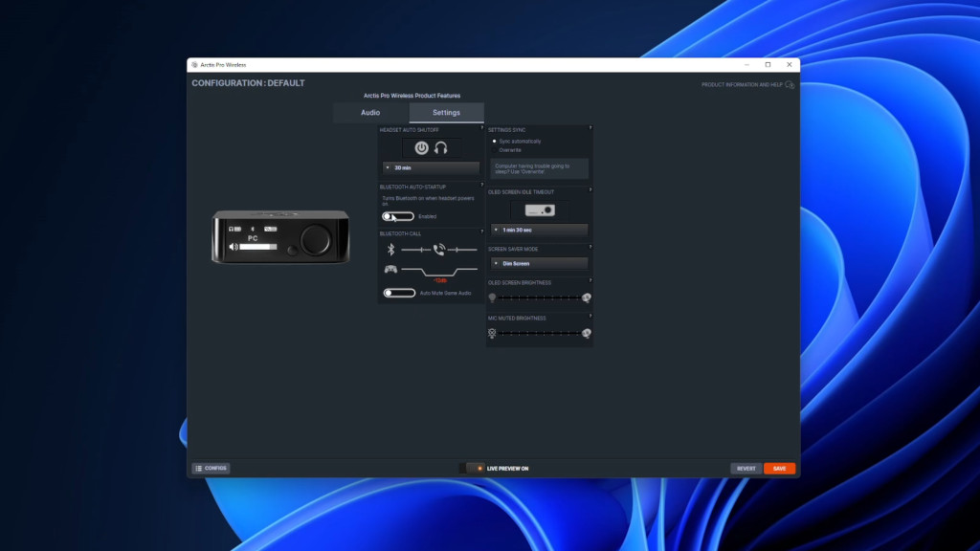Open help tooltip for Bluetooth Call
The height and width of the screenshot is (551, 980).
point(481,231)
